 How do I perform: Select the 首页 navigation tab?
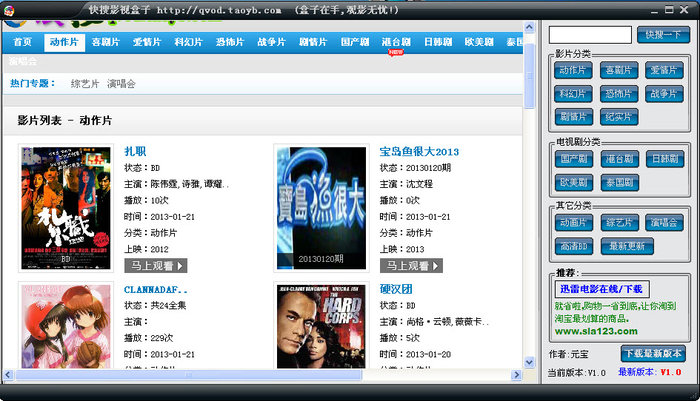(x=22, y=42)
